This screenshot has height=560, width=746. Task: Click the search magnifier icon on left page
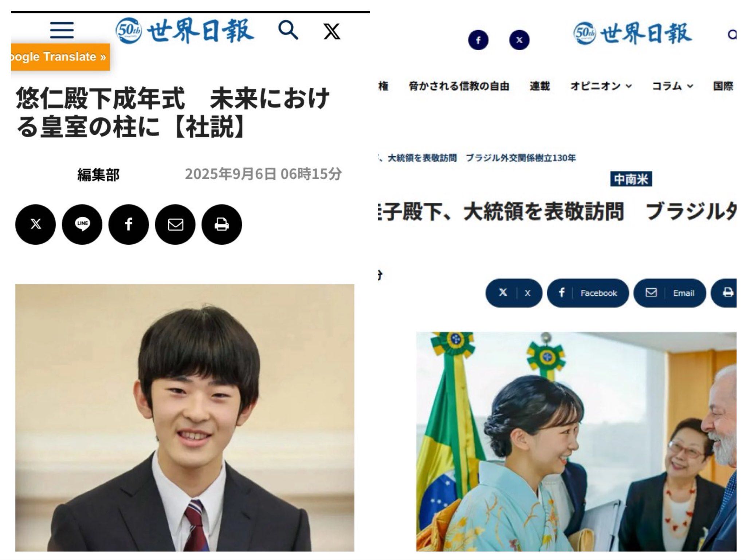(x=288, y=30)
